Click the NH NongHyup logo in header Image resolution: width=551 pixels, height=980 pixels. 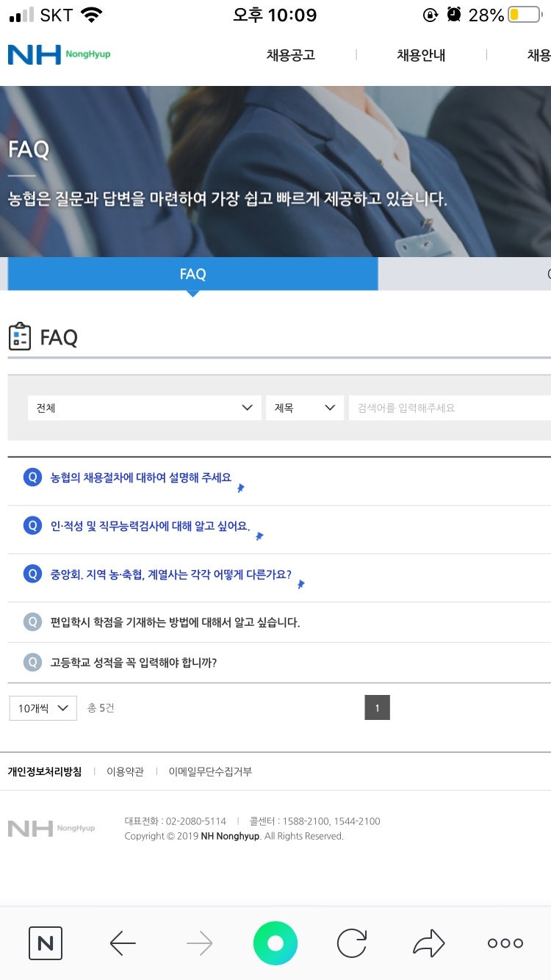(59, 54)
